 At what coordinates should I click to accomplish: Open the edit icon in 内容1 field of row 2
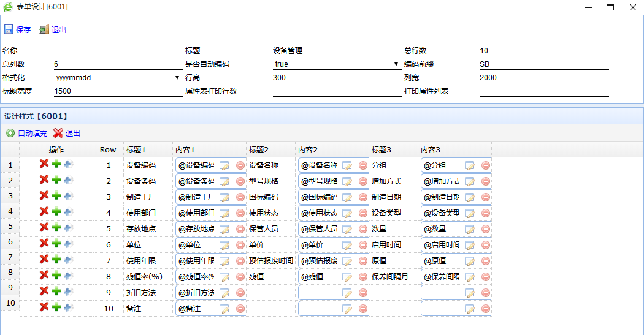(224, 181)
